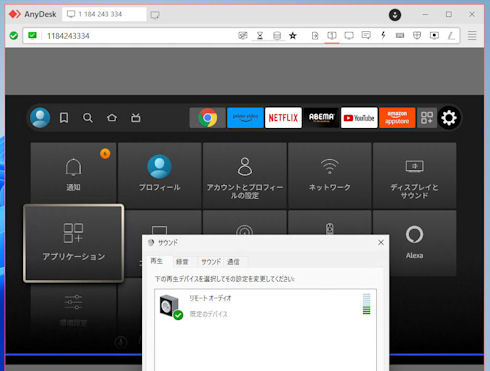Switch to the 録音 tab
490x371 pixels.
[x=182, y=262]
